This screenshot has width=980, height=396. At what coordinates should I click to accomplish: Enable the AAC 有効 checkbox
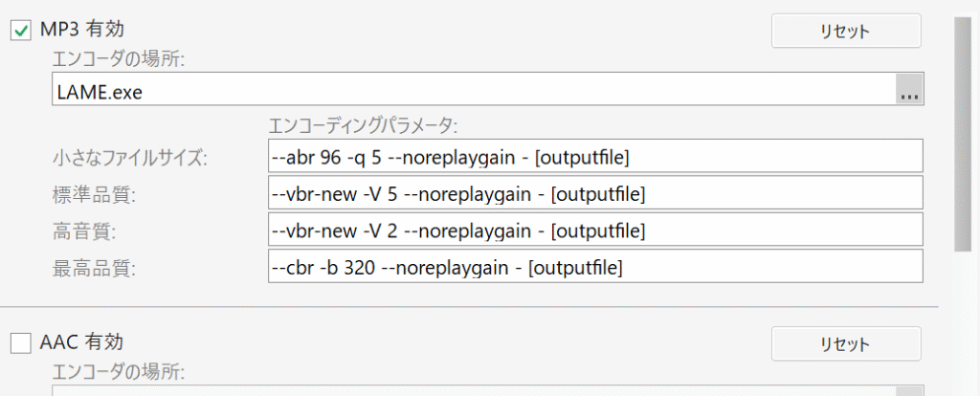[x=21, y=342]
